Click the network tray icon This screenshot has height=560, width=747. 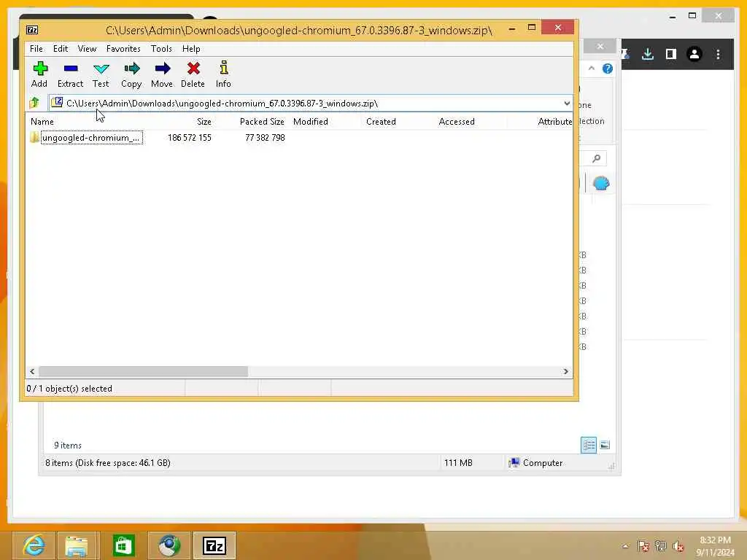click(661, 546)
